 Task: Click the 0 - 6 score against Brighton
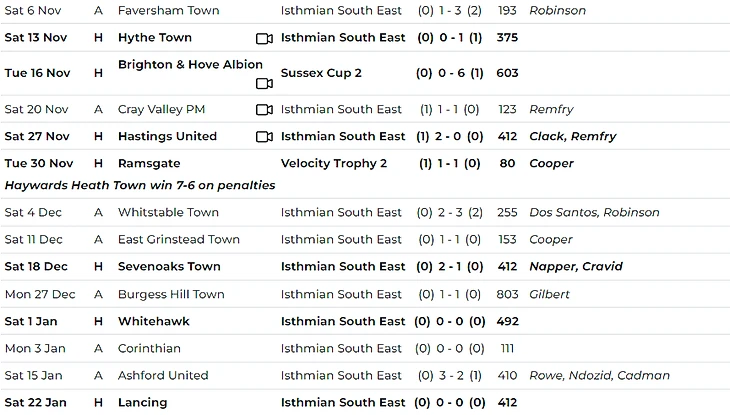[449, 73]
